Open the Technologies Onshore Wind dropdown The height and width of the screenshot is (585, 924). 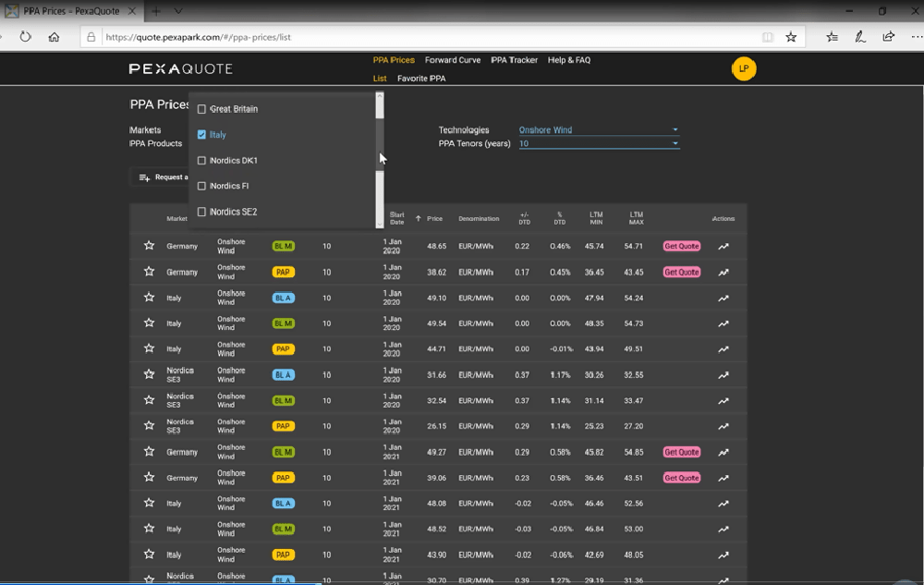tap(599, 129)
